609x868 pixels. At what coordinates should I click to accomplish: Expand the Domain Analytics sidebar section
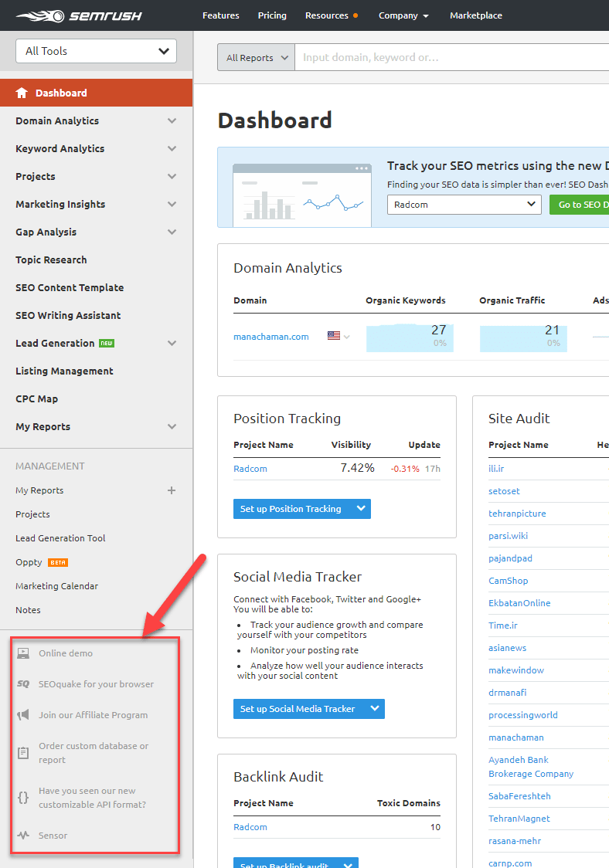(x=172, y=121)
